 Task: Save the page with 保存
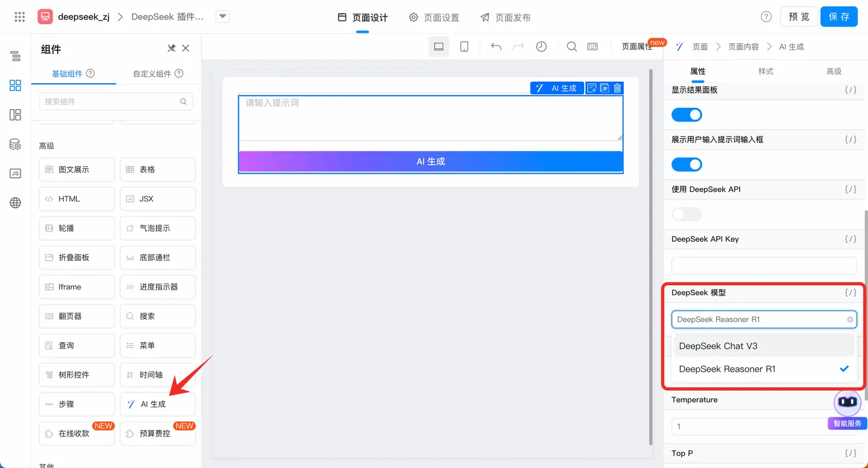tap(839, 17)
